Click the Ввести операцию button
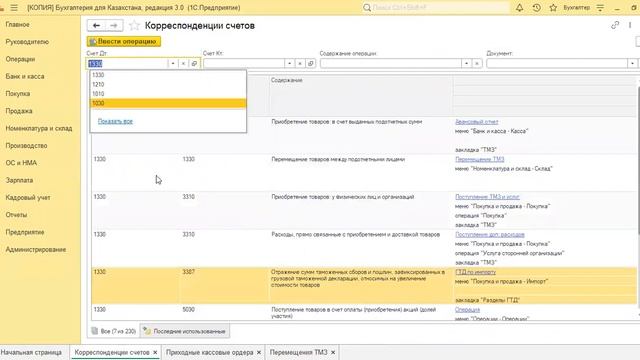The image size is (640, 360). click(124, 41)
